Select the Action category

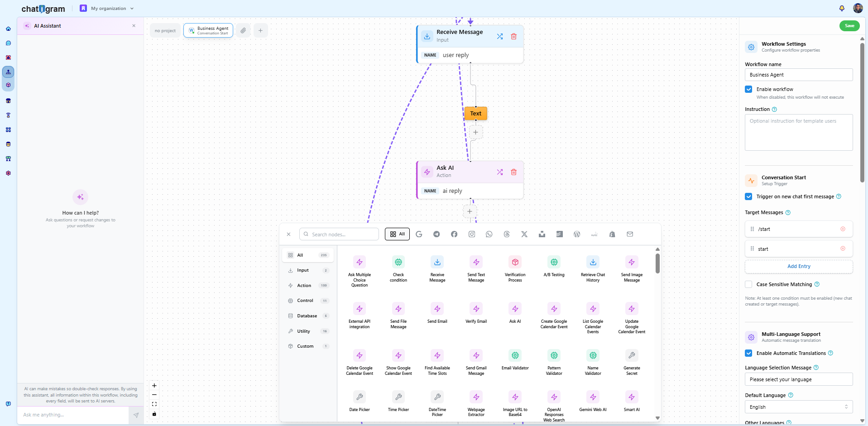tap(308, 286)
